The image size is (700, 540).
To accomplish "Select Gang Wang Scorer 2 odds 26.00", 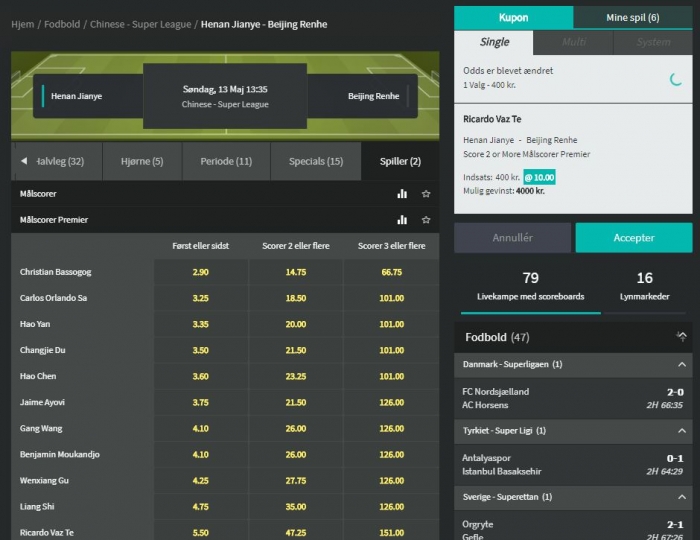I will tap(296, 428).
